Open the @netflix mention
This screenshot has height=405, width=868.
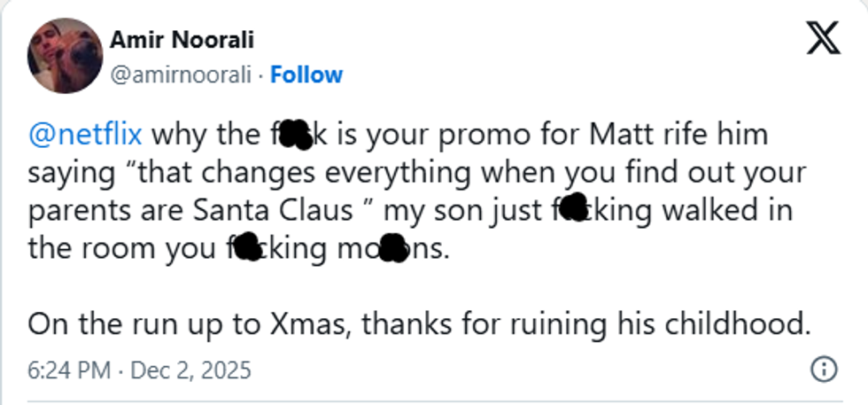pos(86,136)
